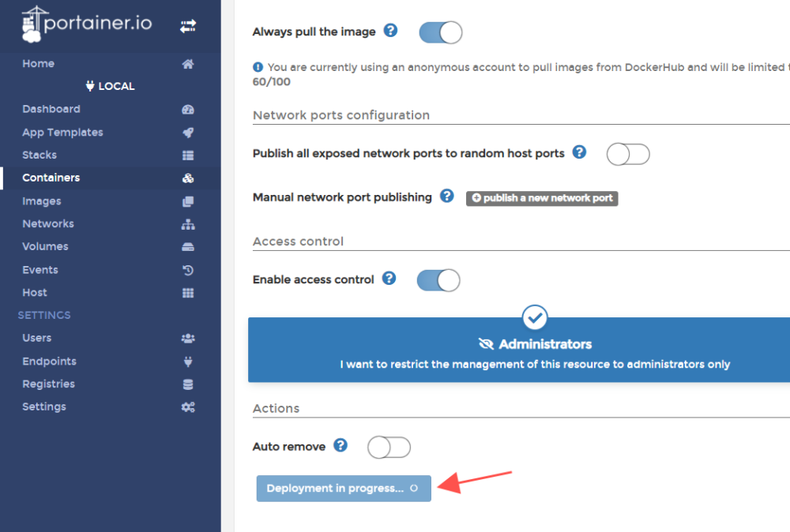Click the Deployment in progress button
790x532 pixels.
pos(343,489)
